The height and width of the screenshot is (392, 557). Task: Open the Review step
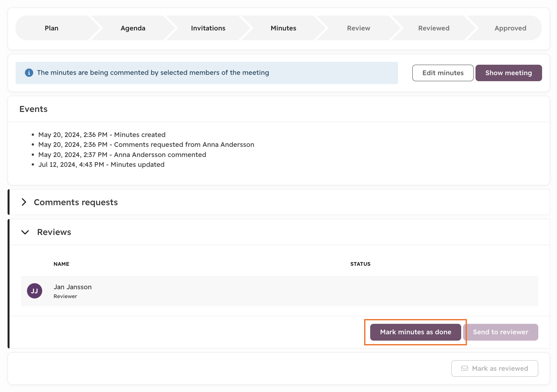[358, 28]
